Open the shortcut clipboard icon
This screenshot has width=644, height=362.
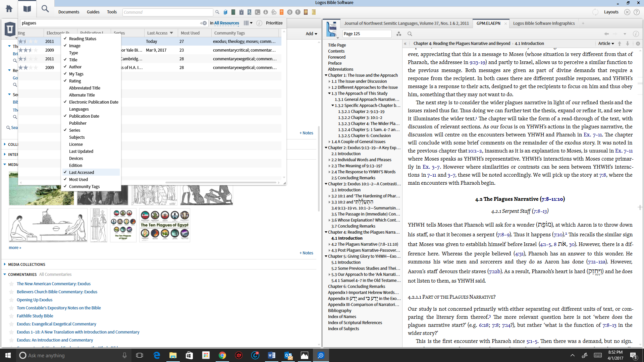(241, 12)
